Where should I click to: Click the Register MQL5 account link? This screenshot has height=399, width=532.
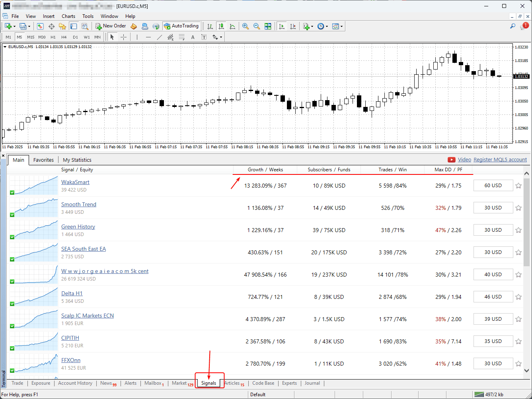(x=500, y=160)
